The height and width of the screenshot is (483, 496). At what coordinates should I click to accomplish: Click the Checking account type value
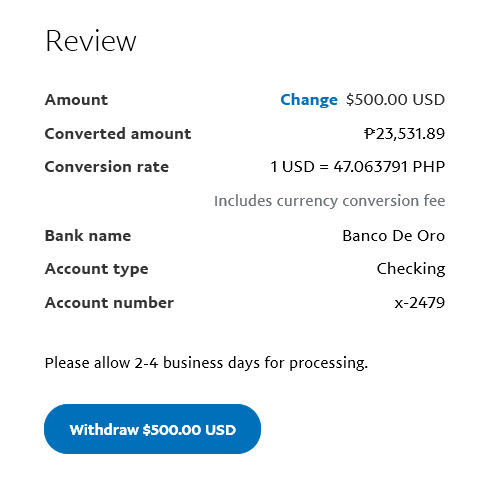coord(411,269)
